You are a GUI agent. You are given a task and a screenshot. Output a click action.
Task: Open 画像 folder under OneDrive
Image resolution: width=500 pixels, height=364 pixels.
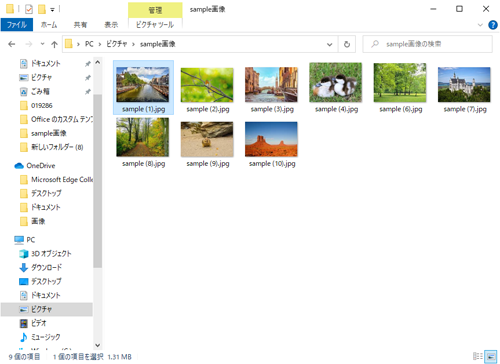click(x=38, y=221)
